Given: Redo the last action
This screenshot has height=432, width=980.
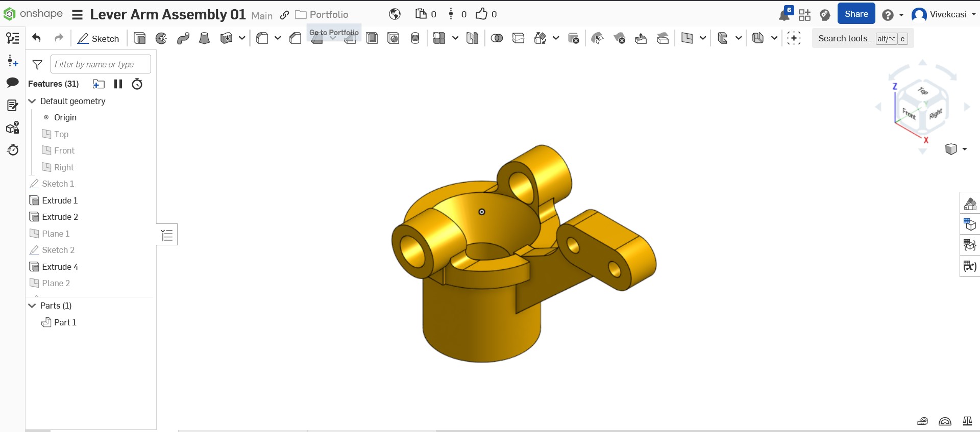Looking at the screenshot, I should tap(59, 38).
